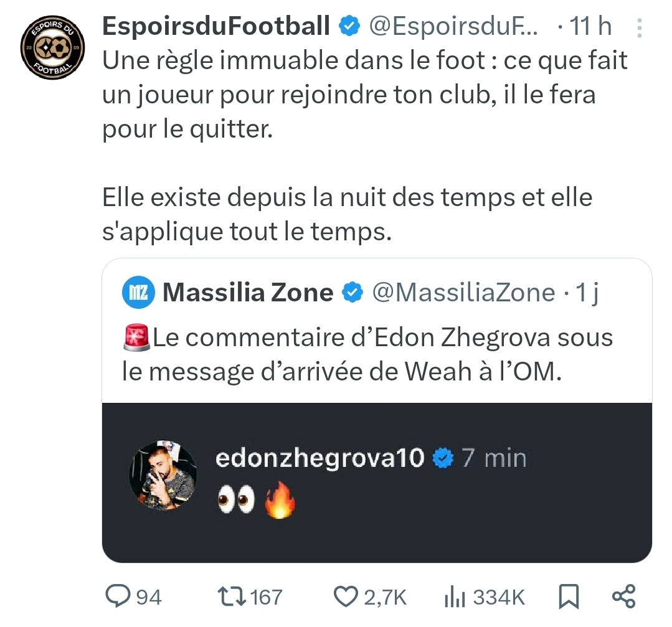Click Massilia Zone verified badge

[x=353, y=292]
